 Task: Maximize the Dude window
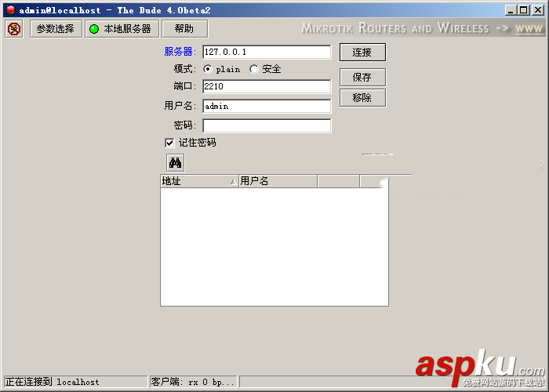point(523,10)
